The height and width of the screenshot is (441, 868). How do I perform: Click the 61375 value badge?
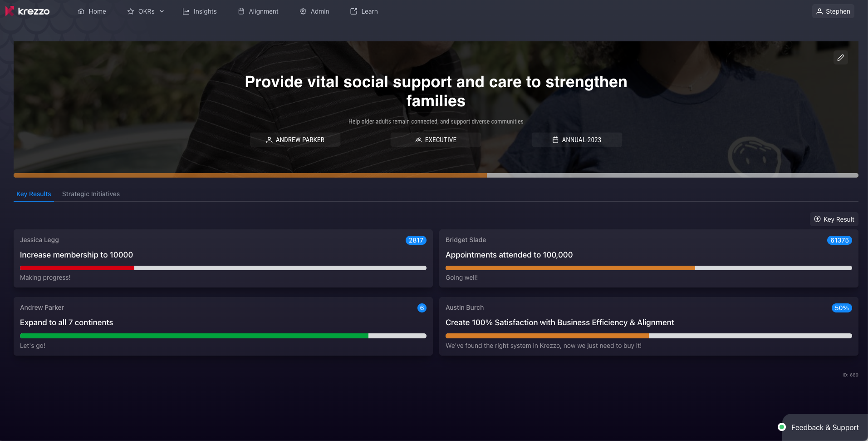[x=839, y=240]
